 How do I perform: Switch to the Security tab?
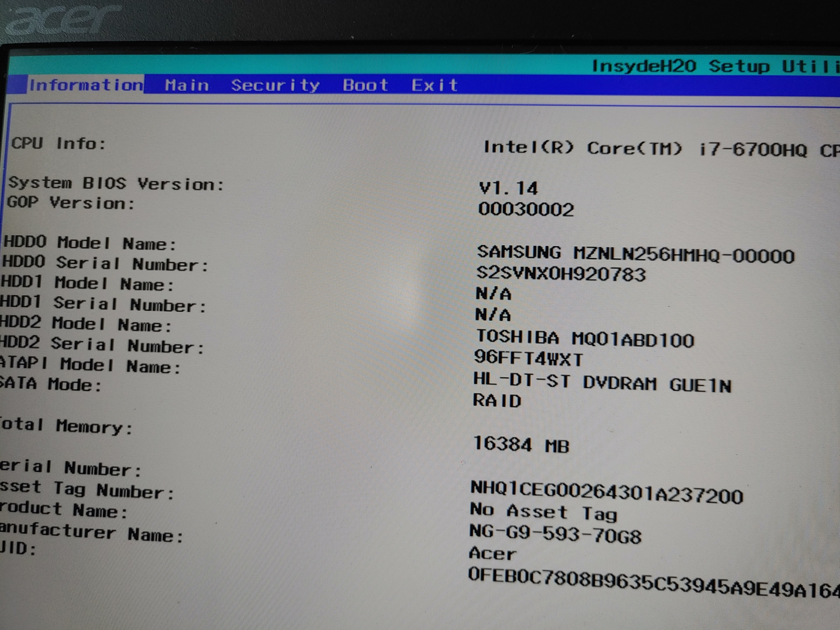(275, 86)
